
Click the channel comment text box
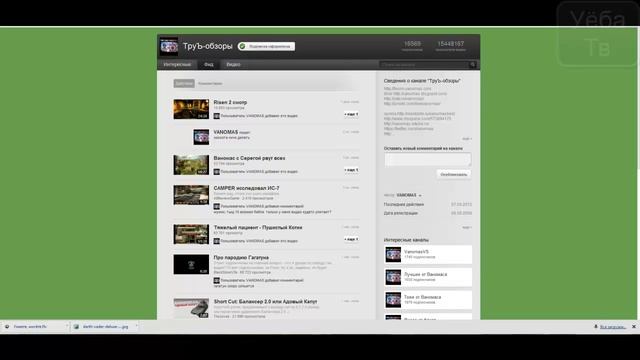pos(428,159)
